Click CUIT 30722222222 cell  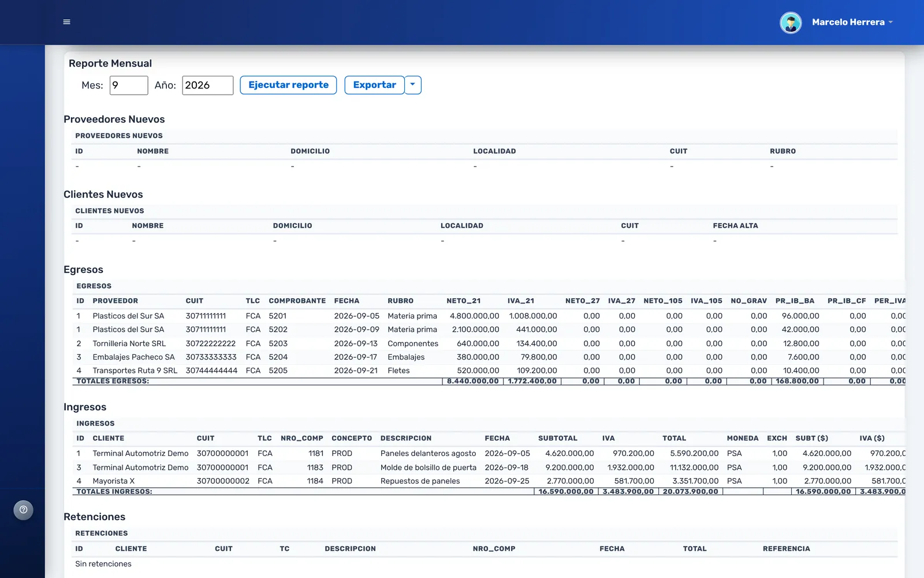tap(211, 343)
